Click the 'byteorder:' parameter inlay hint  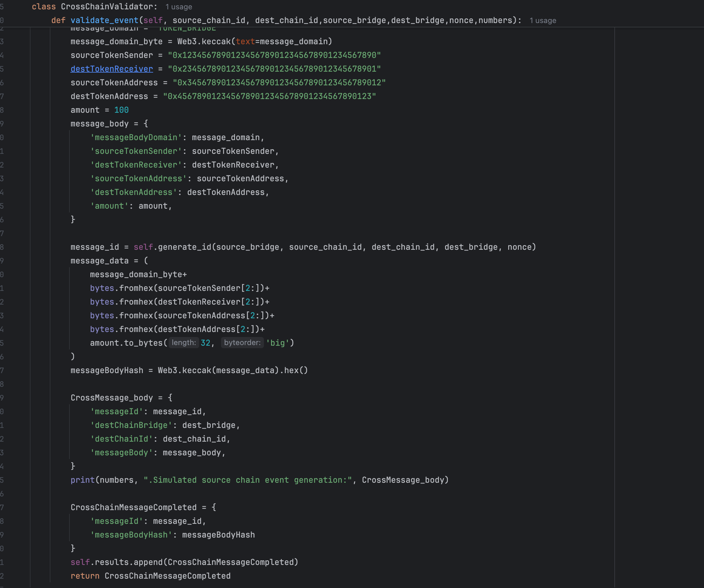pos(242,343)
